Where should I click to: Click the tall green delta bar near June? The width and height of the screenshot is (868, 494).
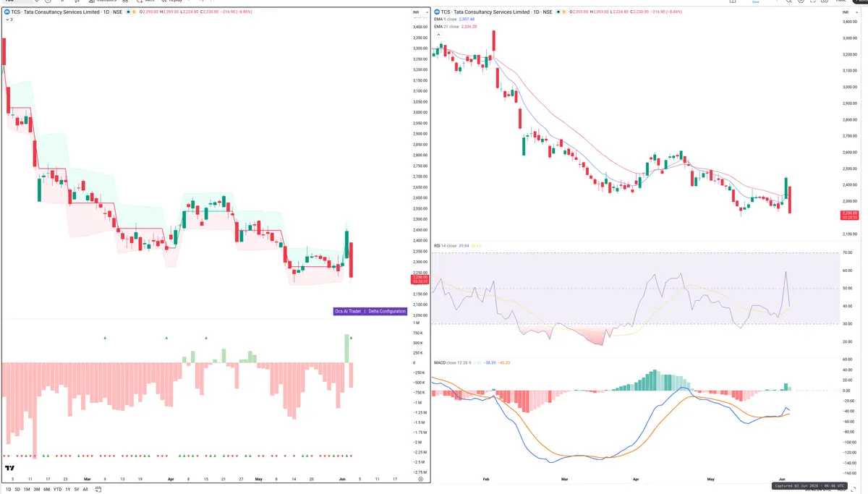tap(347, 349)
